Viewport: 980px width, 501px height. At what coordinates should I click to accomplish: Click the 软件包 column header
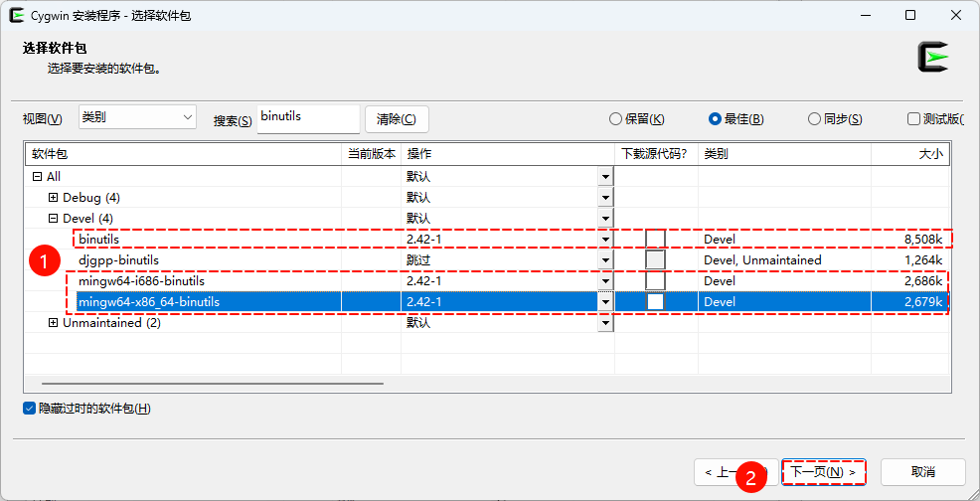[x=183, y=154]
